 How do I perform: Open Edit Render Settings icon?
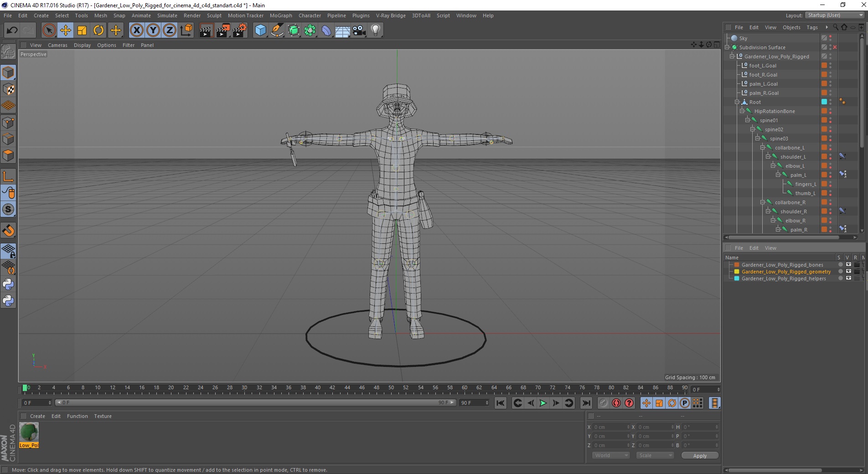(x=240, y=31)
